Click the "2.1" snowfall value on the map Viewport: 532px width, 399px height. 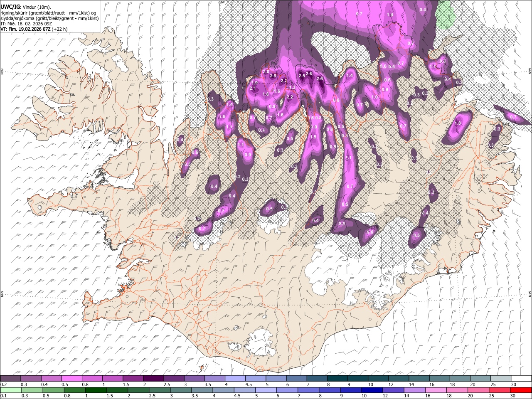tap(253, 89)
